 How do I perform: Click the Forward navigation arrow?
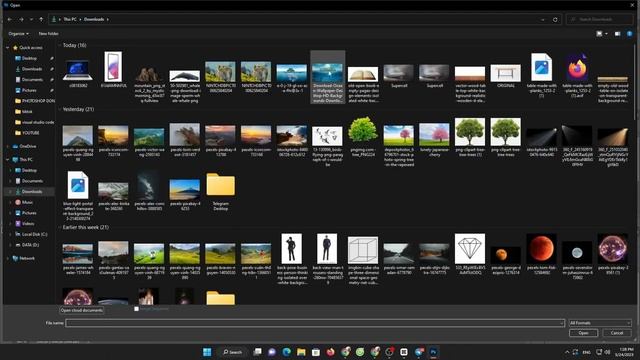21,19
